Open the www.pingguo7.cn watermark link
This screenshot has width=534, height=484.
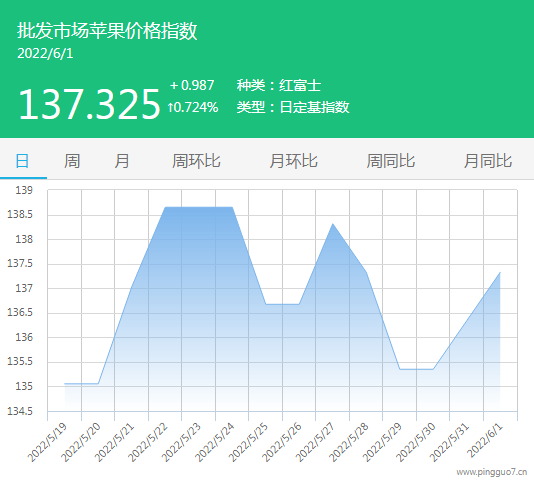point(492,472)
